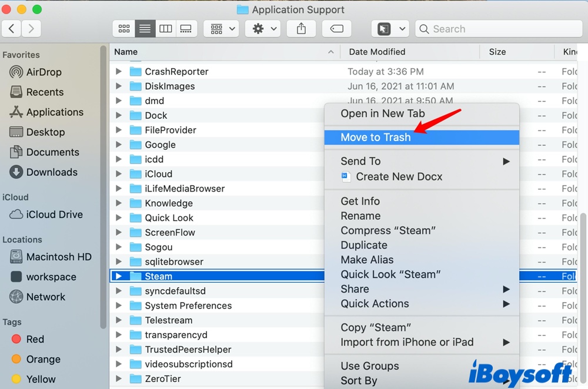Open Import from iPhone or iPad submenu
Viewport: 588px width, 389px height.
pos(422,342)
